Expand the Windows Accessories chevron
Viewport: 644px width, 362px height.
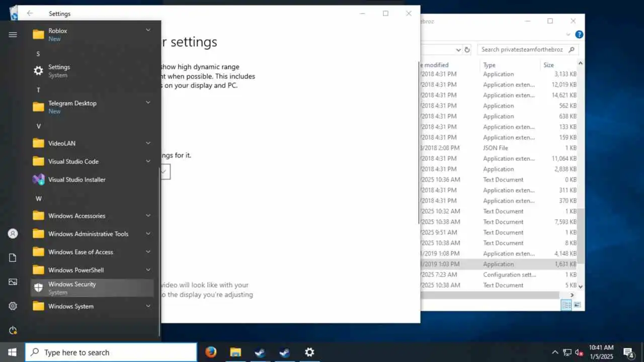click(148, 216)
